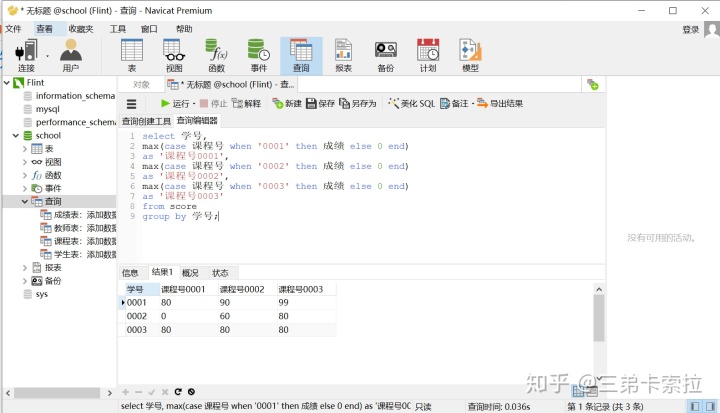Open the 连接 (Connection) toolbar icon
The height and width of the screenshot is (413, 720).
click(x=26, y=56)
